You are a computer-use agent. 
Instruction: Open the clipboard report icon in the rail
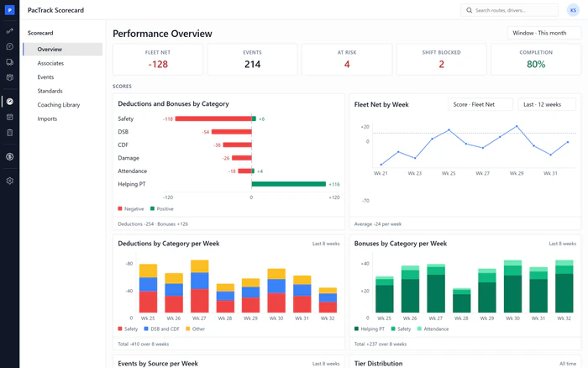[x=10, y=133]
